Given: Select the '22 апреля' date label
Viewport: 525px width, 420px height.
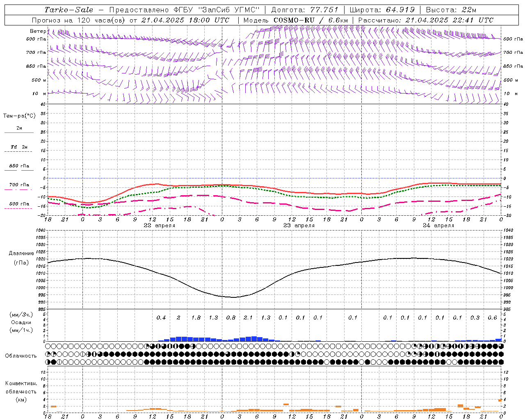Looking at the screenshot, I should (x=159, y=226).
